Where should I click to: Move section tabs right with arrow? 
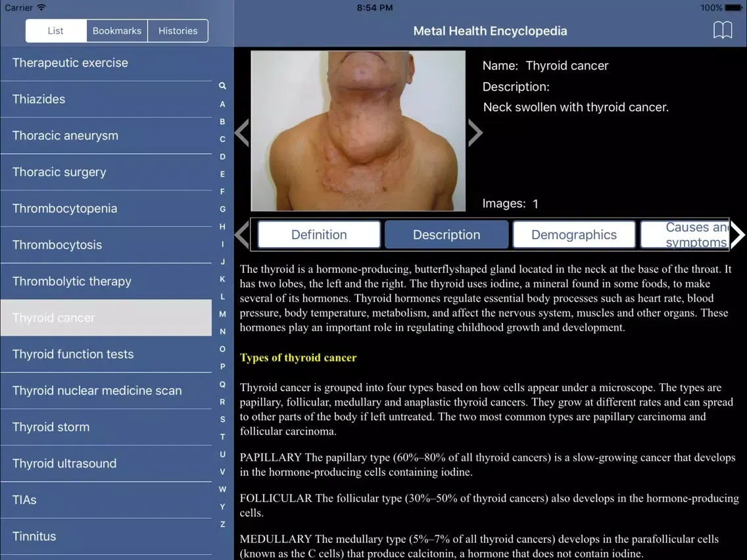[x=738, y=234]
